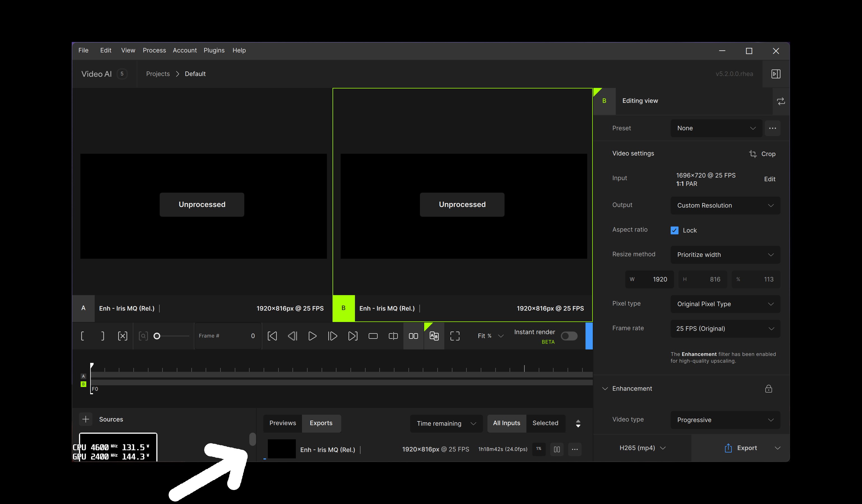862x504 pixels.
Task: Collapse the Enhancement section
Action: click(x=605, y=388)
